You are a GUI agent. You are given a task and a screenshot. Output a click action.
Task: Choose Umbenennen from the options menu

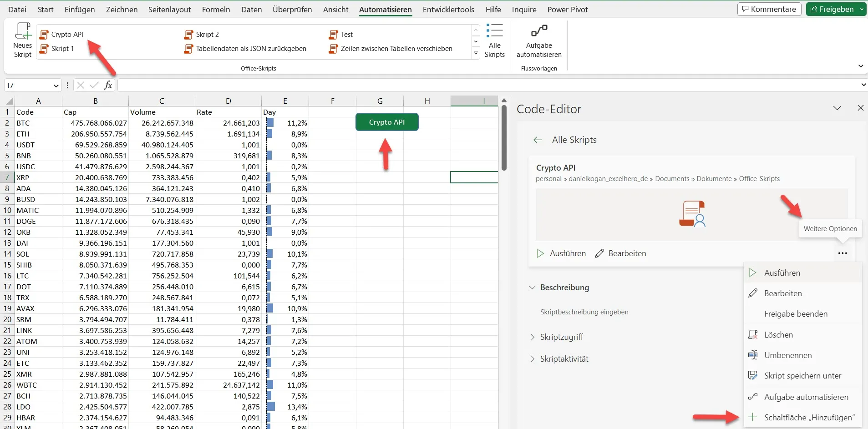pos(787,355)
